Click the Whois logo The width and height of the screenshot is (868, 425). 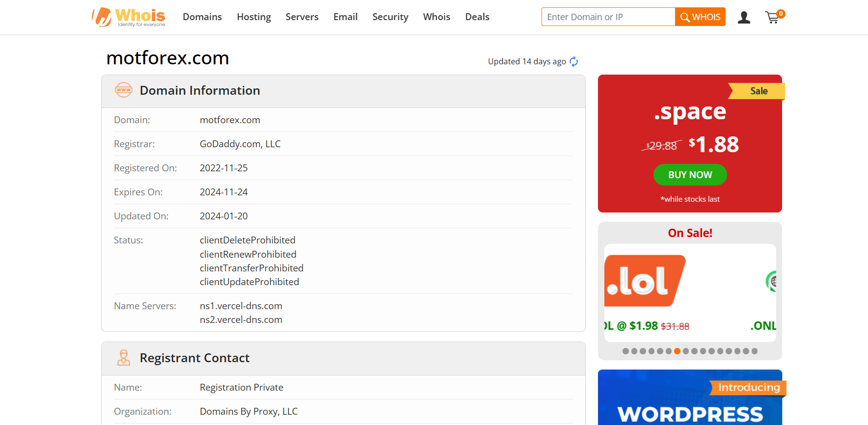pyautogui.click(x=129, y=17)
